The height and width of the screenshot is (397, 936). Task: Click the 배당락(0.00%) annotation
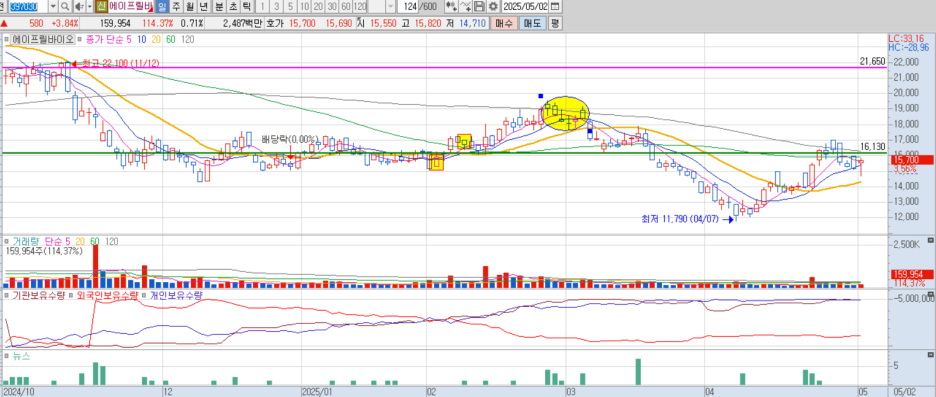click(290, 139)
